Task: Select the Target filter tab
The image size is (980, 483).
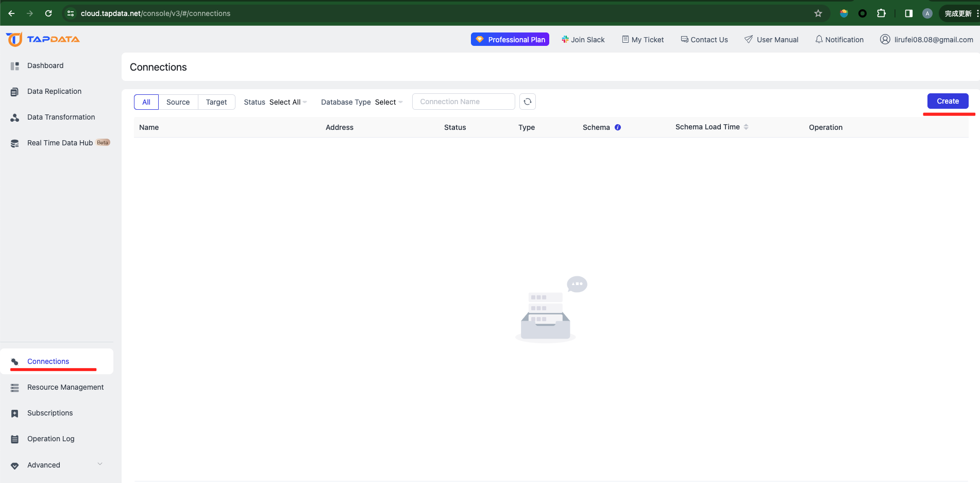Action: (216, 102)
